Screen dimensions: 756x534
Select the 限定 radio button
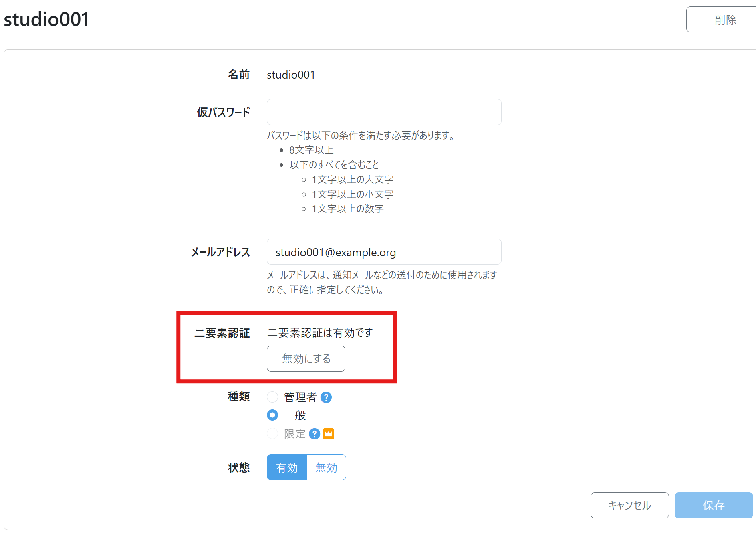(x=272, y=433)
